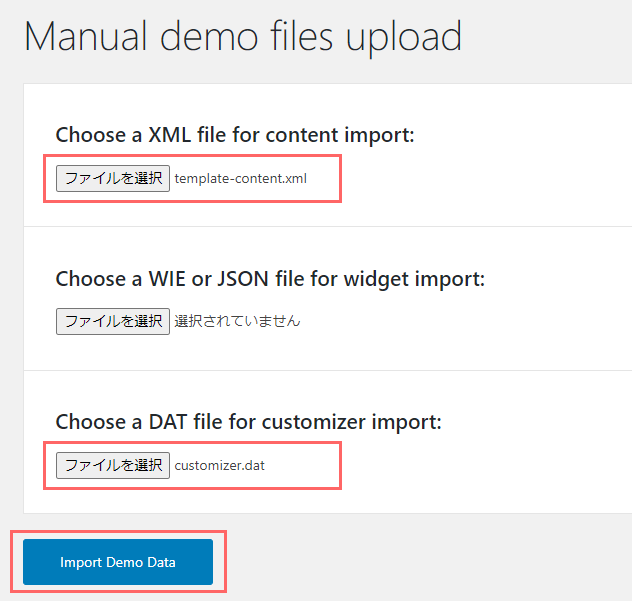Click the 選択されていません no-file-selected text

tap(237, 321)
